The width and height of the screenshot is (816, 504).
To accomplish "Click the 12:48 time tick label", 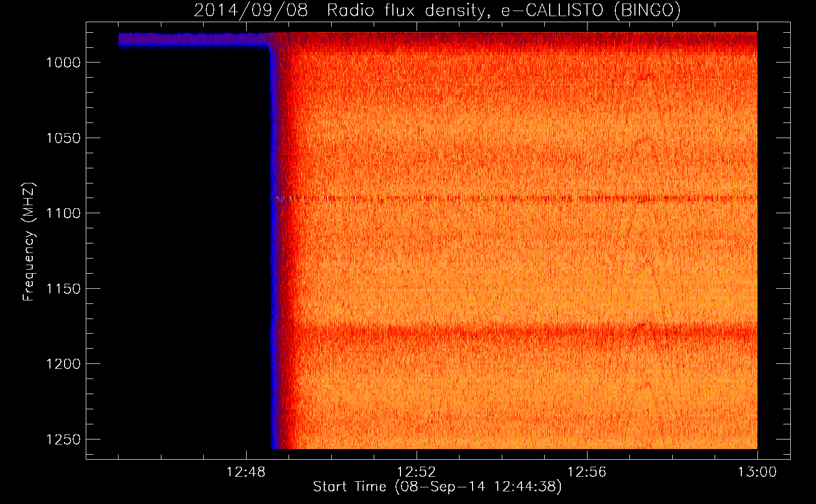I will (246, 472).
